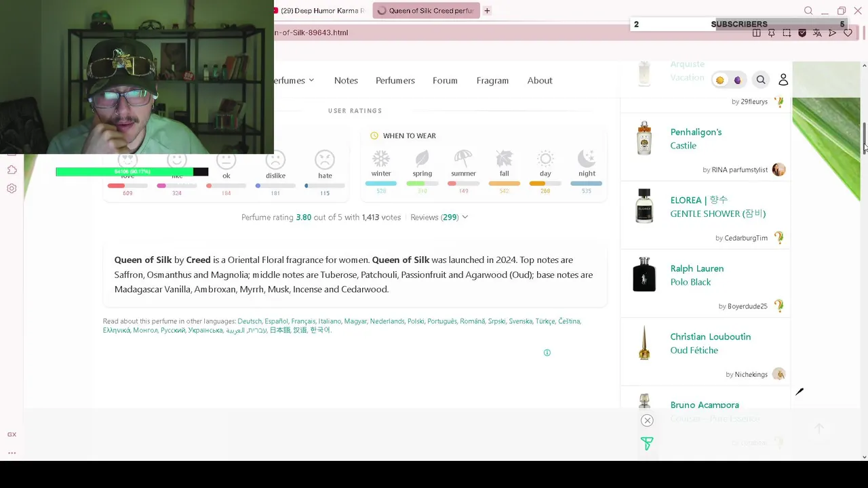Image resolution: width=868 pixels, height=488 pixels.
Task: Click the page vertical scrollbar thumb
Action: tap(864, 138)
